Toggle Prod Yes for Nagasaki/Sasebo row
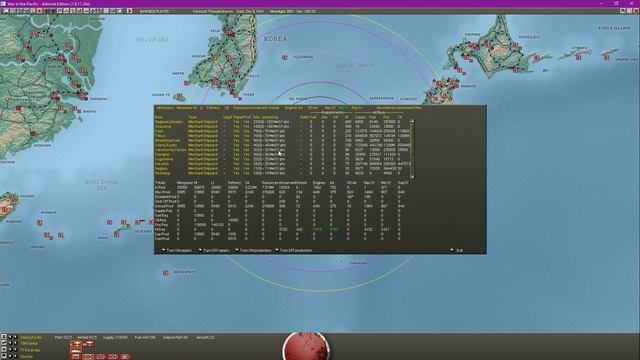 point(246,122)
